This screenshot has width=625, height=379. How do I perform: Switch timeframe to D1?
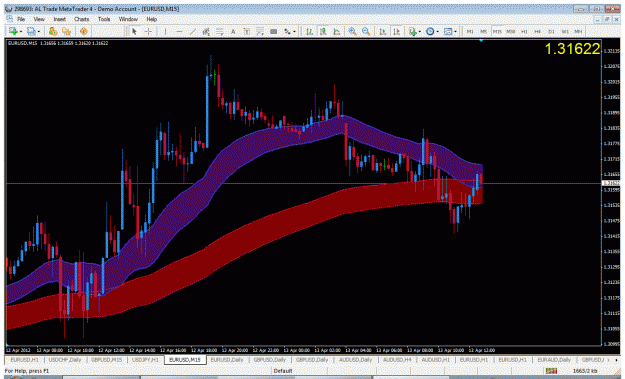[551, 31]
